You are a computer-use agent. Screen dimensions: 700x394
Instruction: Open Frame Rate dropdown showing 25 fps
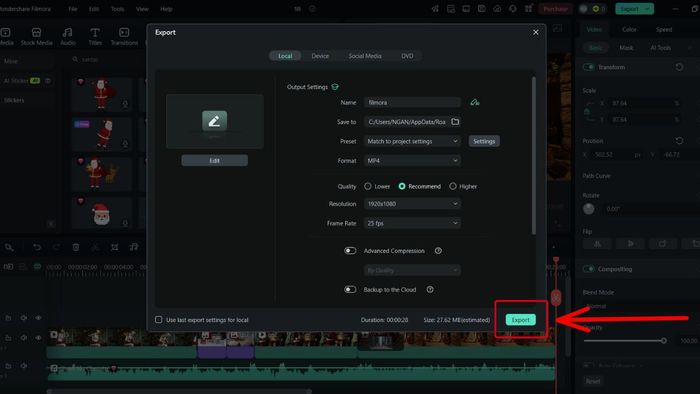coord(412,223)
